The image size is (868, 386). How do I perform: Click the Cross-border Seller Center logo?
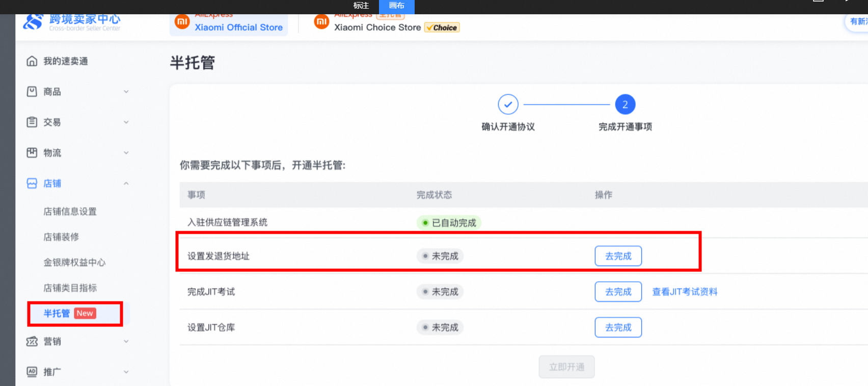[x=72, y=23]
